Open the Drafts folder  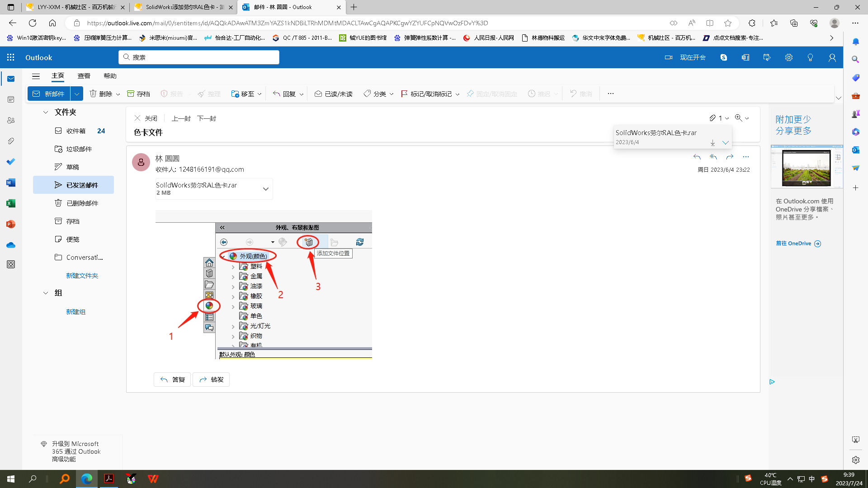point(73,167)
